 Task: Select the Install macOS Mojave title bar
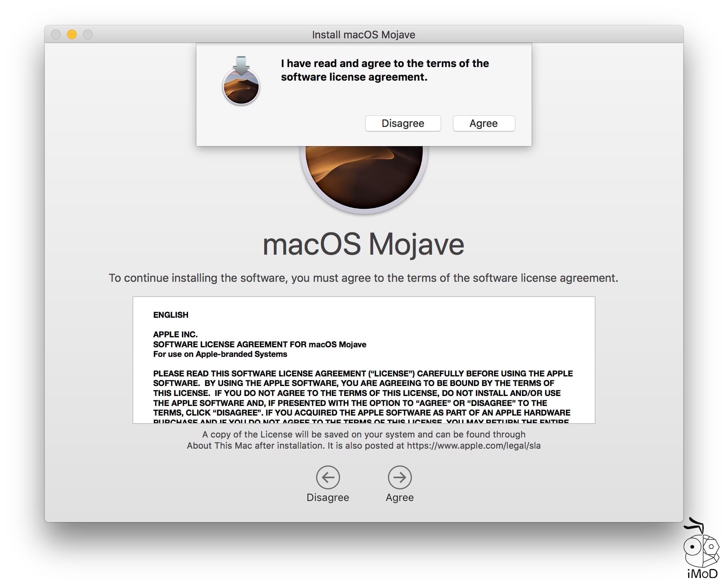point(363,35)
